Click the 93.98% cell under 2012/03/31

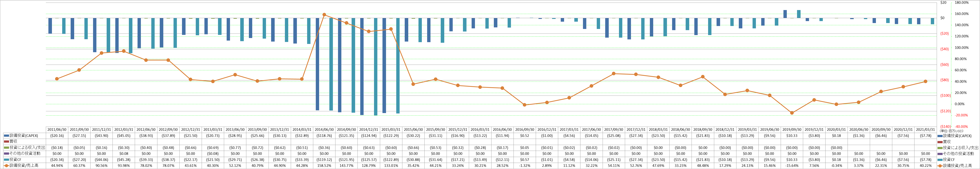pyautogui.click(x=124, y=166)
